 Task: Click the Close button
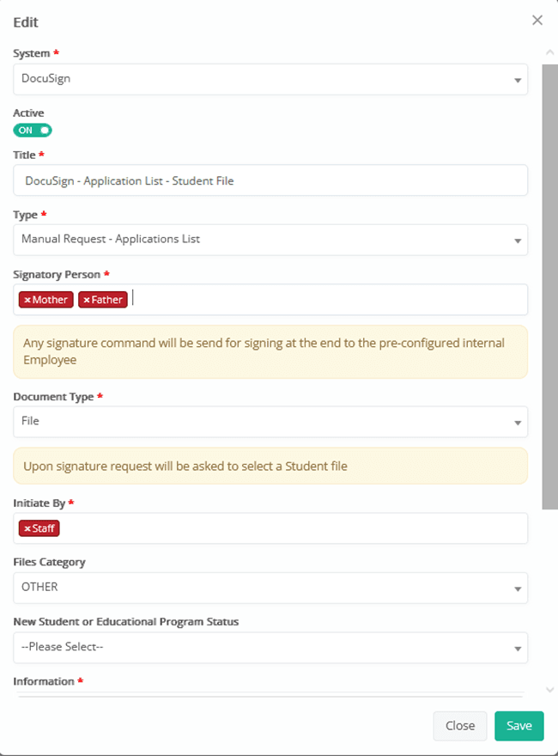pos(460,726)
